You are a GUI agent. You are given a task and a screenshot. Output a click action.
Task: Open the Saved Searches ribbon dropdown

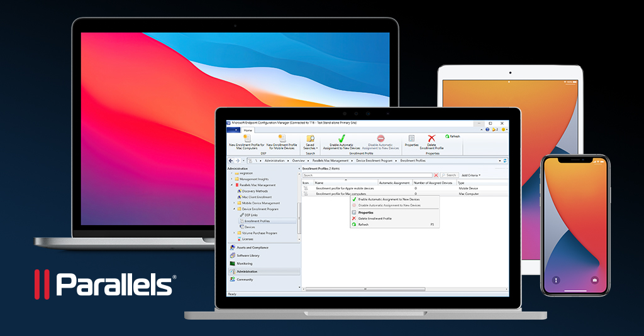pyautogui.click(x=310, y=143)
